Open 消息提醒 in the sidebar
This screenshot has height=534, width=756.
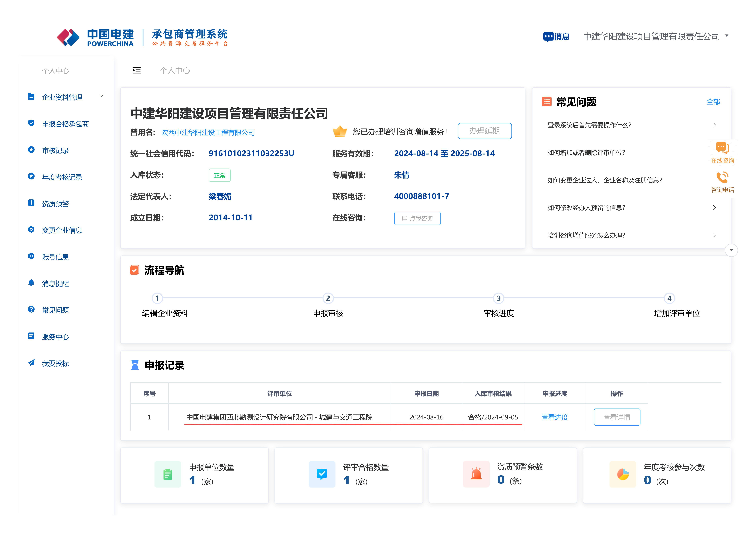(55, 284)
